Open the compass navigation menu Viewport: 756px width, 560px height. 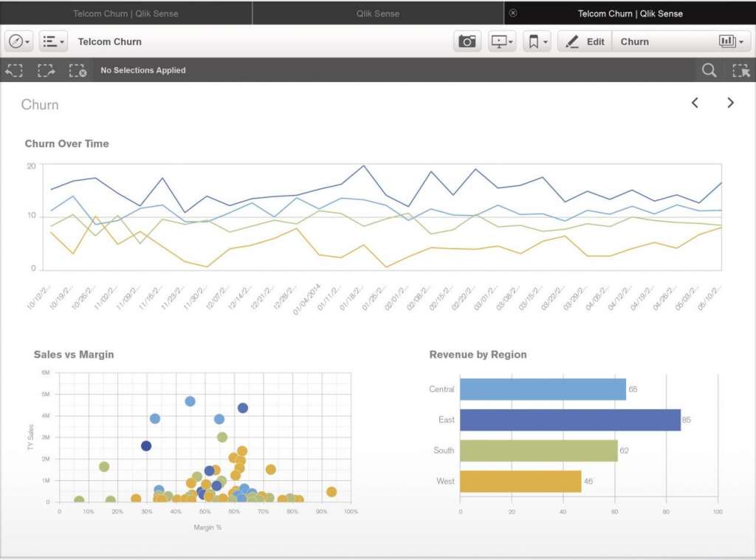[18, 42]
